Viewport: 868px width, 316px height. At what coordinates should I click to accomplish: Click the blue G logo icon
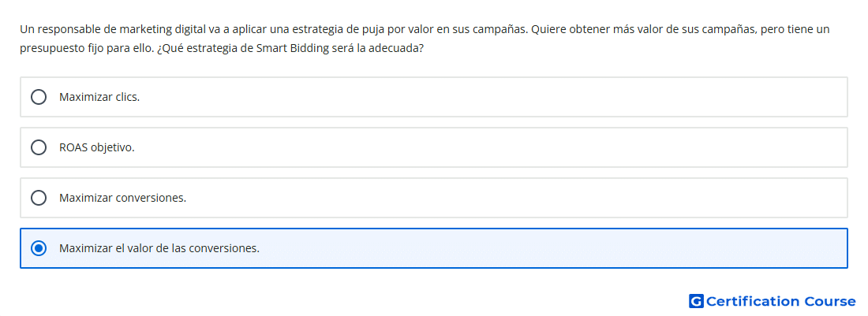[696, 301]
